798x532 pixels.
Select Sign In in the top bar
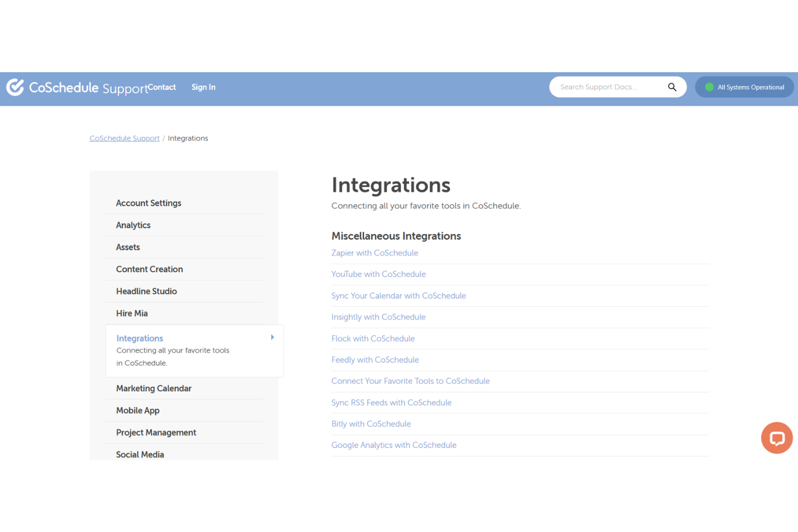(x=203, y=87)
